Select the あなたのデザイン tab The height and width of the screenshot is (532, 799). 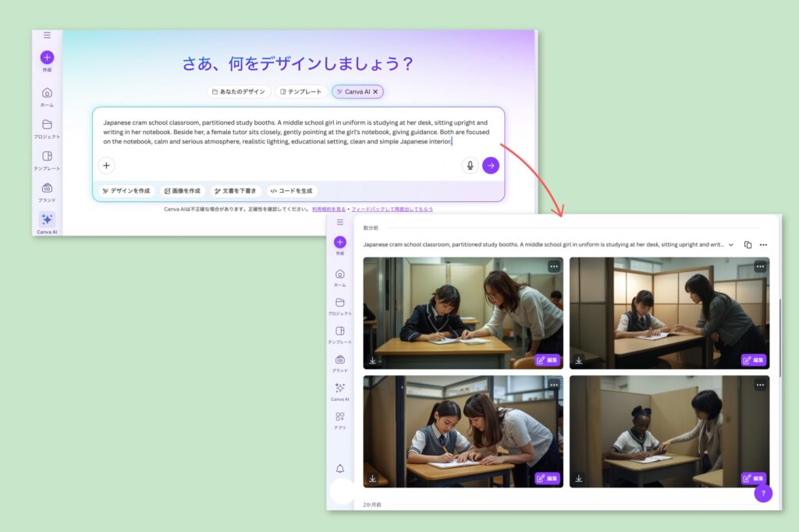tap(239, 92)
